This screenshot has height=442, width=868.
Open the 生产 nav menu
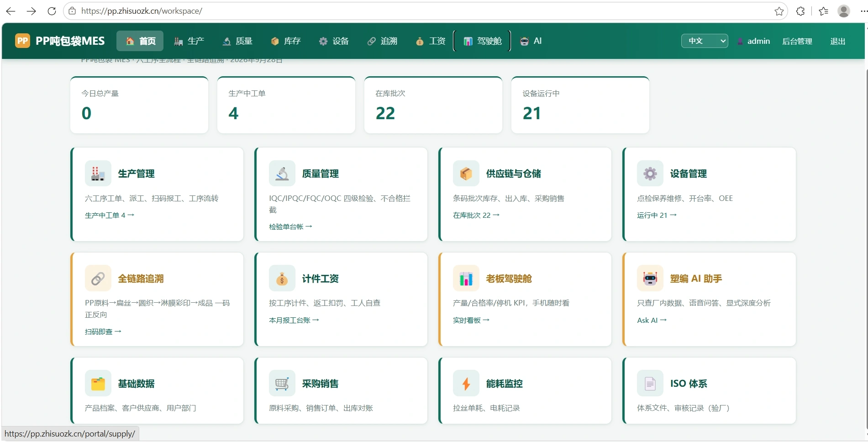click(x=189, y=41)
